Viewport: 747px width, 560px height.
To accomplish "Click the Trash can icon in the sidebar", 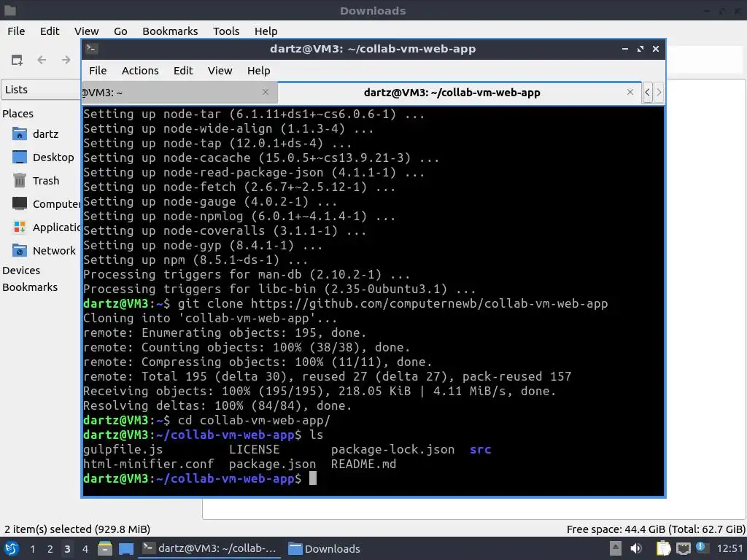I will [20, 181].
